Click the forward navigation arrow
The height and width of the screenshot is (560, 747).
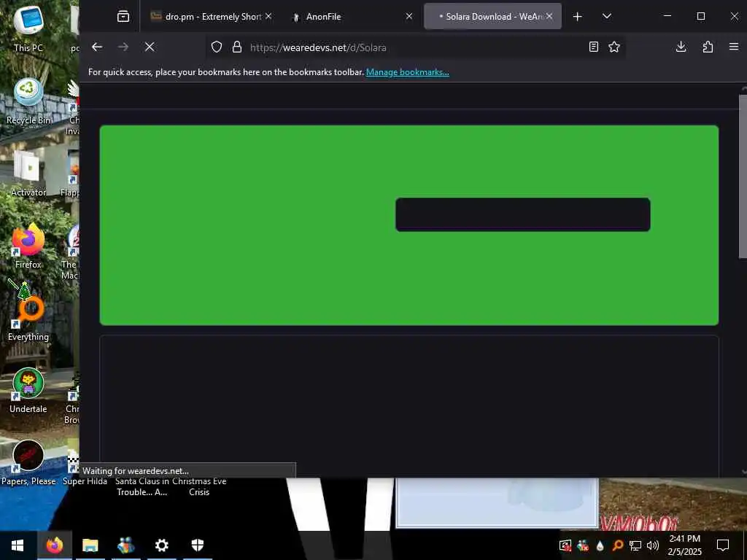[x=123, y=47]
